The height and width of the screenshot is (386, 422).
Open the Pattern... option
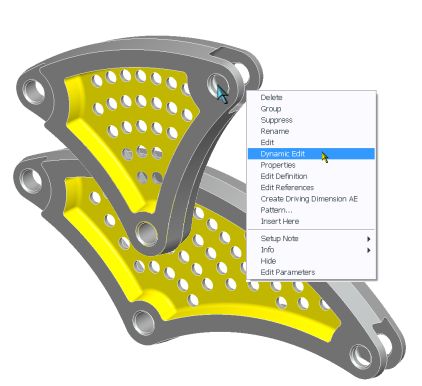pos(276,210)
